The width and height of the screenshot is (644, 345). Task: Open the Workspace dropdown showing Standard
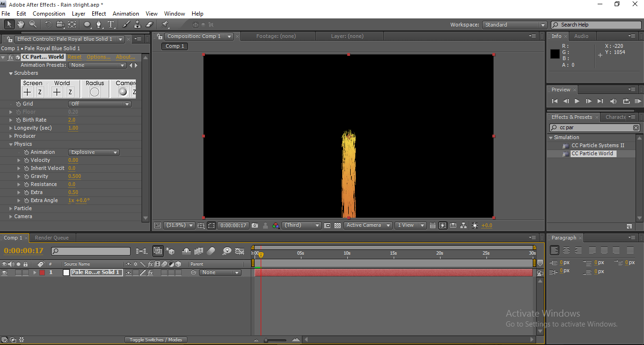click(514, 25)
